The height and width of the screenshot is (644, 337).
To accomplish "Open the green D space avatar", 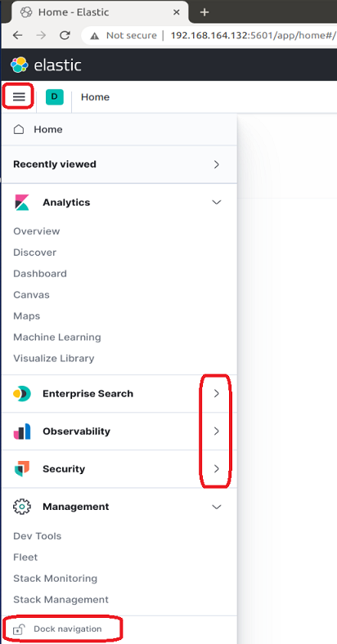I will (54, 97).
